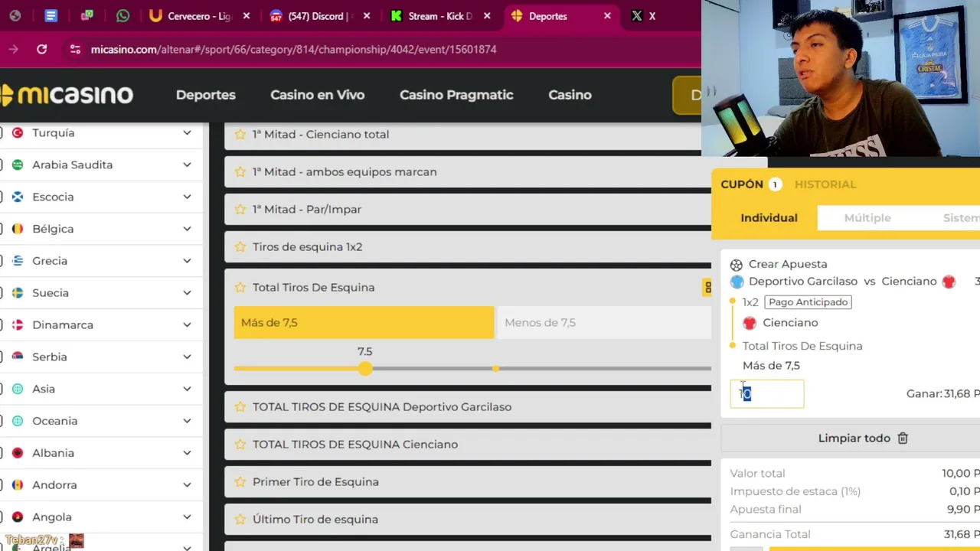
Task: Open the Google Docs pinned tab
Action: coord(51,16)
